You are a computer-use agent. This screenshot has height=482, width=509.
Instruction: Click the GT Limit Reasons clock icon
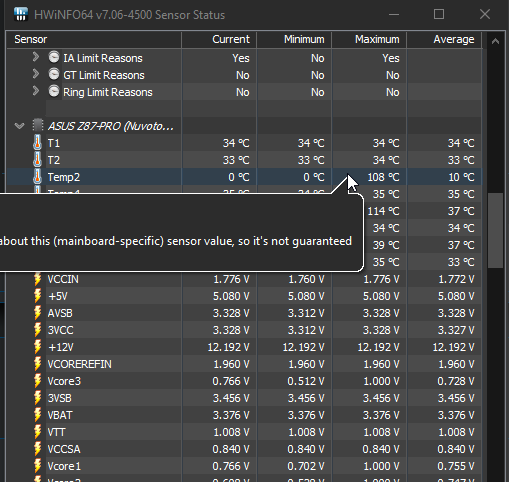(54, 74)
